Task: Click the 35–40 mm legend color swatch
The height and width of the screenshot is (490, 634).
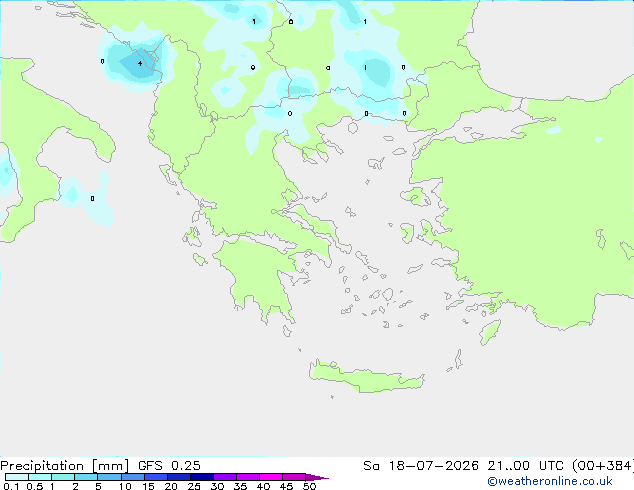Action: [x=248, y=477]
